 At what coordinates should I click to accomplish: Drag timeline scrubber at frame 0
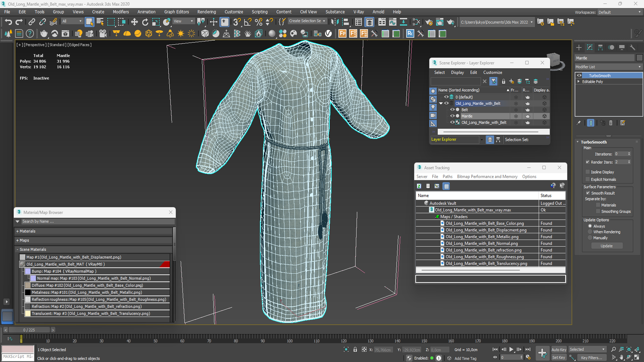21,338
